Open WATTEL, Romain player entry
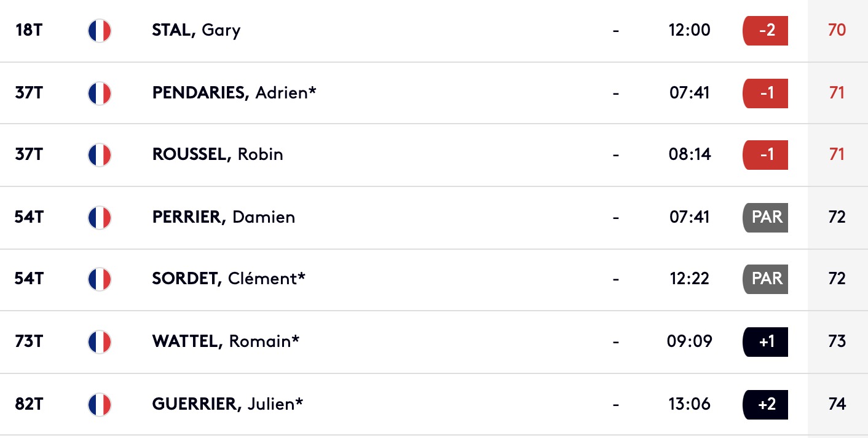 pos(226,341)
